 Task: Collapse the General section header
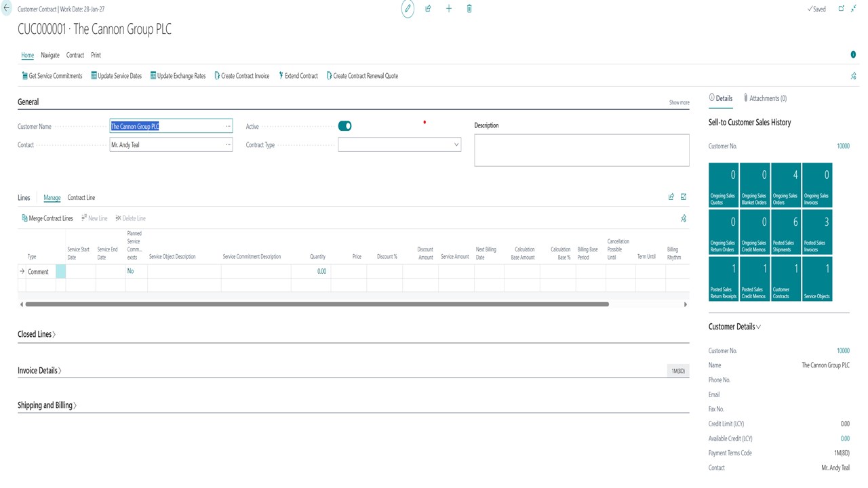(x=28, y=102)
